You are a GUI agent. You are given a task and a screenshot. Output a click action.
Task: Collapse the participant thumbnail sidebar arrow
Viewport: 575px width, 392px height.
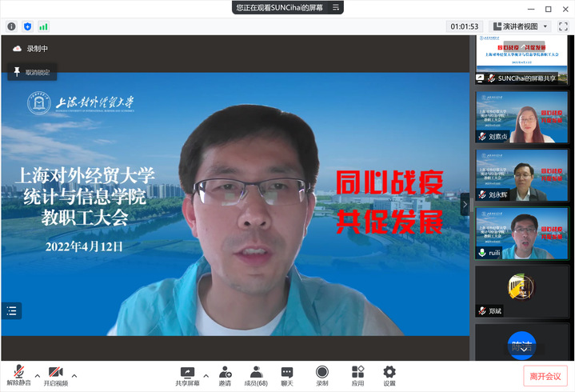(x=465, y=205)
